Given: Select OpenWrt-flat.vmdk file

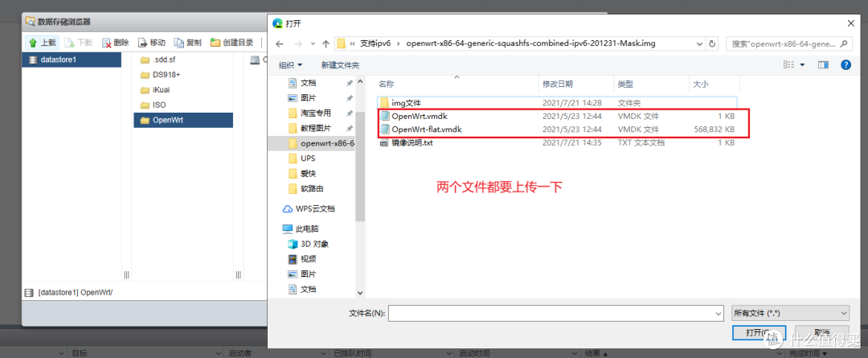Looking at the screenshot, I should [x=557, y=130].
